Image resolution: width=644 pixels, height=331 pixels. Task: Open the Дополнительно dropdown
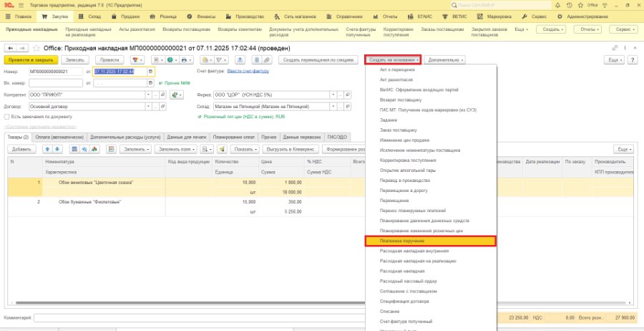445,60
